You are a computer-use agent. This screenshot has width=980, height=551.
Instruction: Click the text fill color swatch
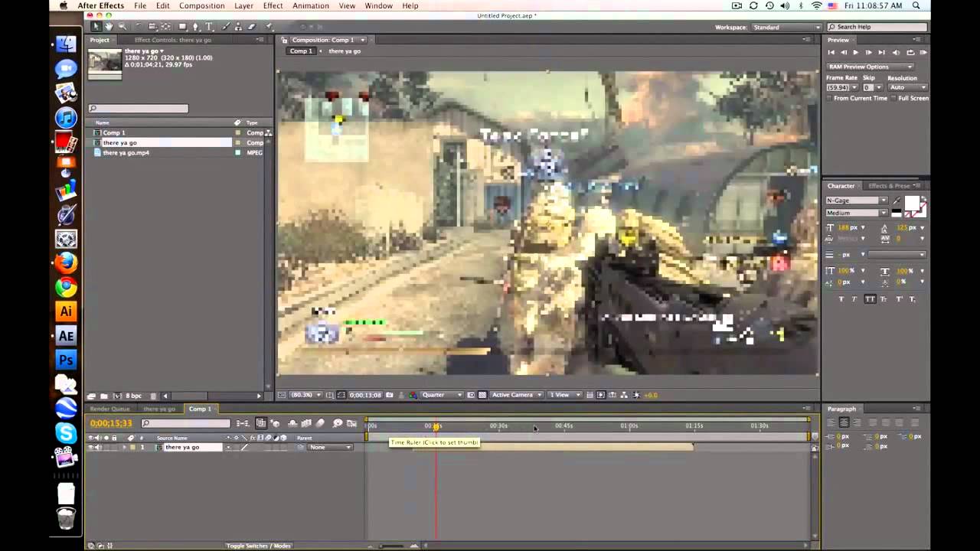pyautogui.click(x=911, y=204)
